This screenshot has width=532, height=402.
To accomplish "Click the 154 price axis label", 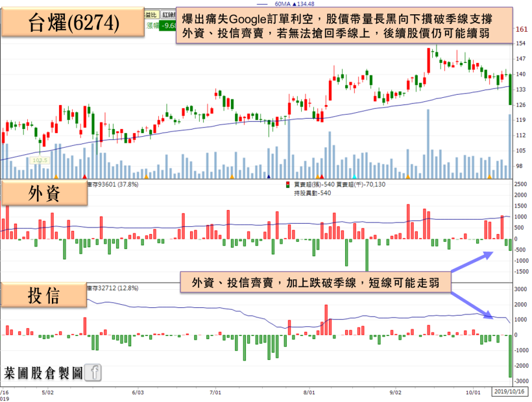I will (x=520, y=43).
